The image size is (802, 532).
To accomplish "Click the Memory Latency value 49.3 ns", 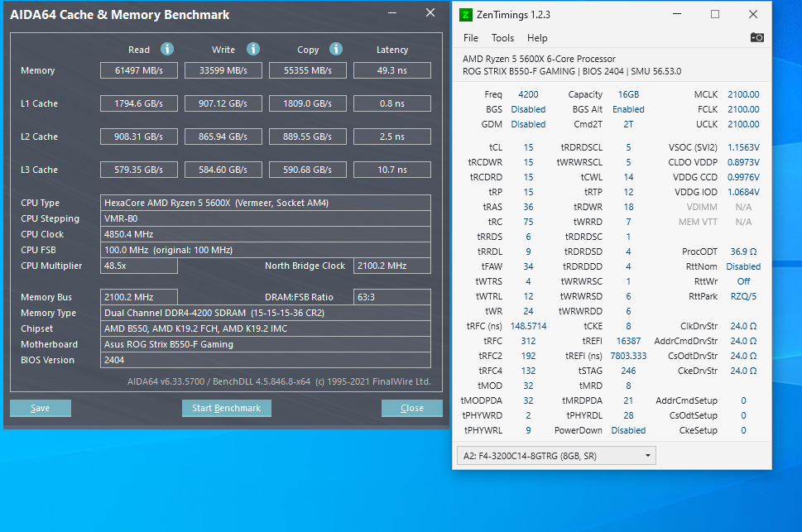I will pyautogui.click(x=391, y=70).
